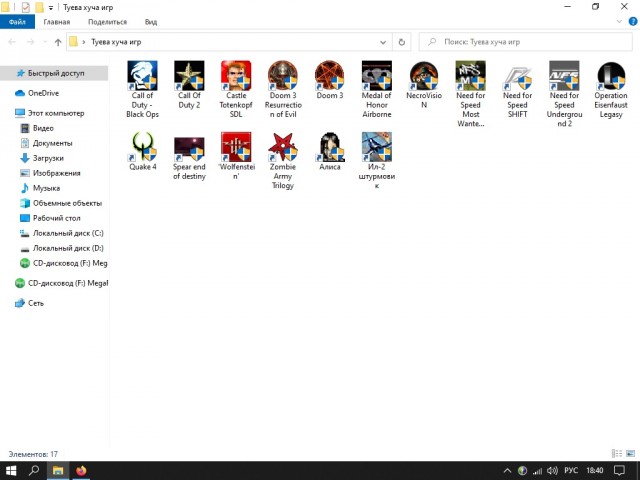Go forward with the forward arrow
640x480 pixels.
[x=31, y=42]
